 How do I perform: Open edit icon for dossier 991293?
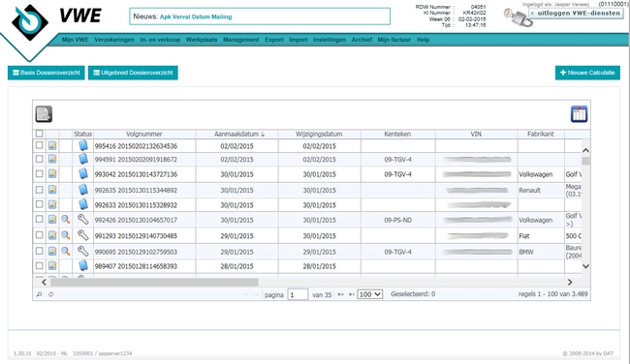(52, 235)
